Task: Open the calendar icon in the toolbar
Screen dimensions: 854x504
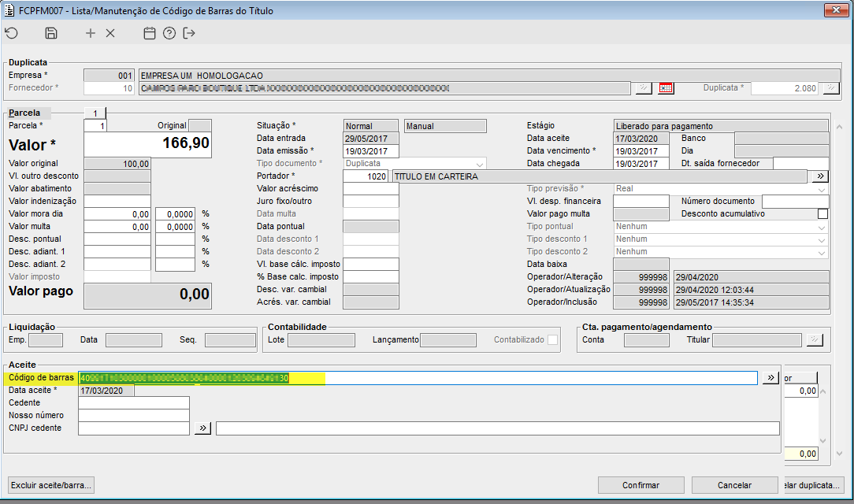Action: (x=150, y=33)
